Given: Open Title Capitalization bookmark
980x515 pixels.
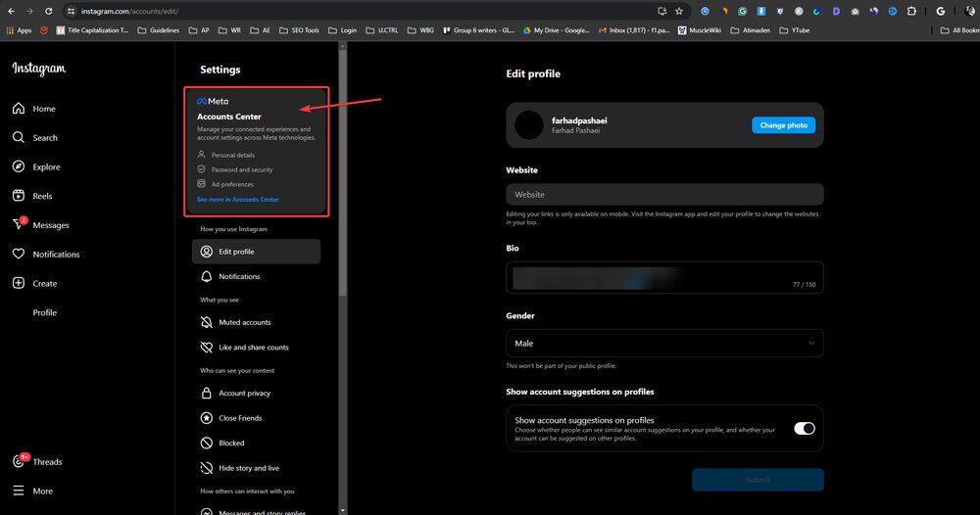Looking at the screenshot, I should pyautogui.click(x=92, y=30).
